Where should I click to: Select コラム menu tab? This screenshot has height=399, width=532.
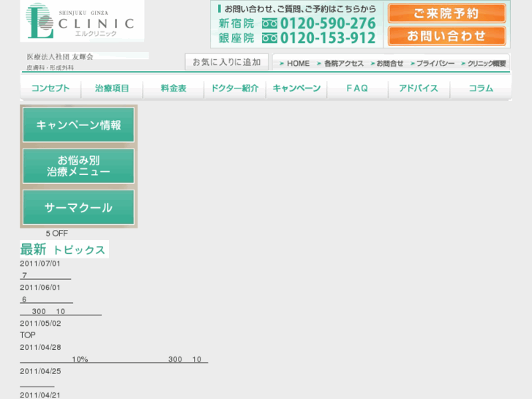click(x=481, y=89)
